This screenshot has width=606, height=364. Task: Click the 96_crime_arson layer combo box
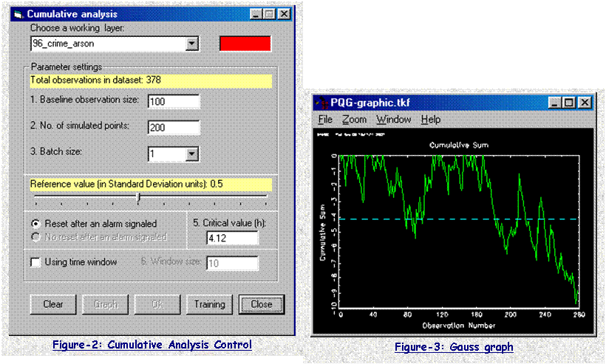point(115,44)
